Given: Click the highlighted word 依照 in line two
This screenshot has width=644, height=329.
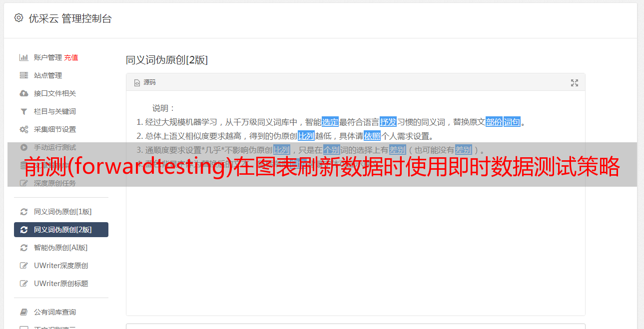Looking at the screenshot, I should (x=372, y=136).
